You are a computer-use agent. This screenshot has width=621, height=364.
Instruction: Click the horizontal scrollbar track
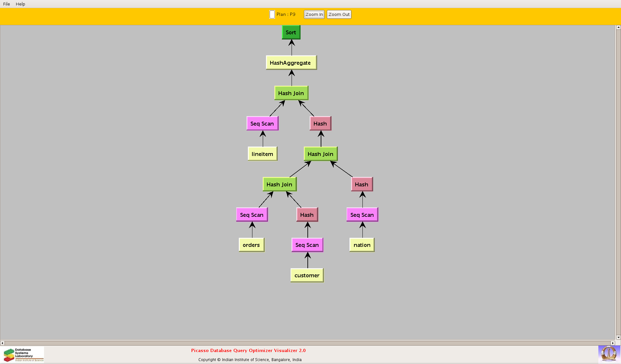[x=307, y=343]
